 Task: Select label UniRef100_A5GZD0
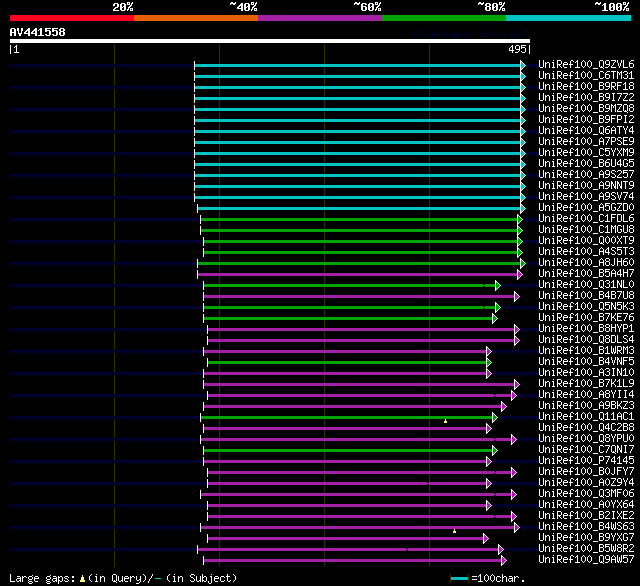pyautogui.click(x=586, y=208)
